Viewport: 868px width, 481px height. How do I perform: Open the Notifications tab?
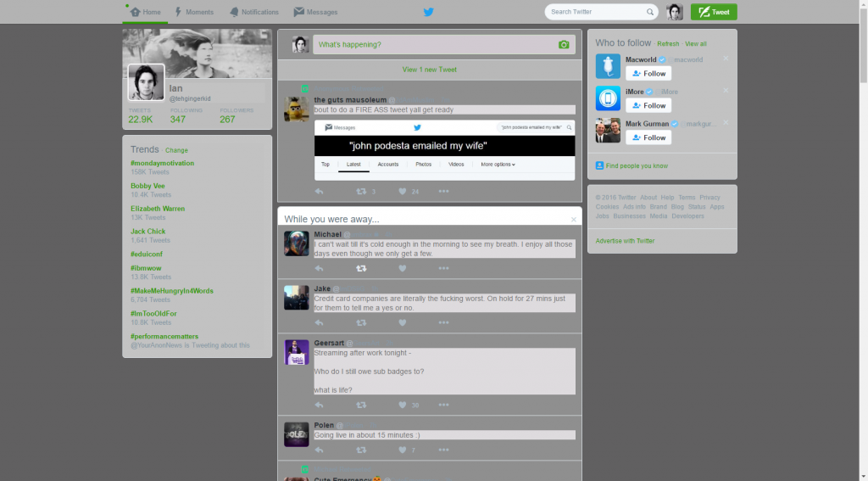254,12
